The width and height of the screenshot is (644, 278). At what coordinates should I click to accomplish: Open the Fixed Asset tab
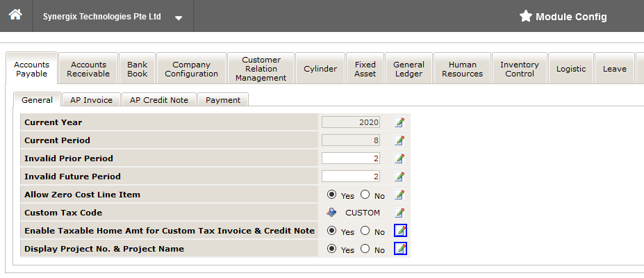[x=365, y=69]
